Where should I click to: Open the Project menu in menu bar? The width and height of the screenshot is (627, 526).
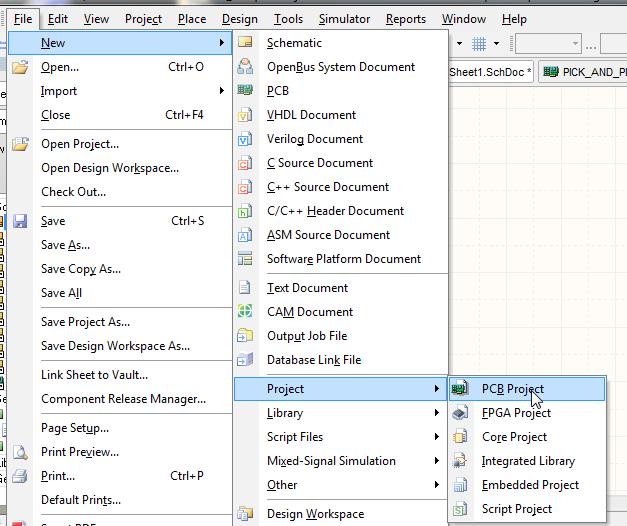coord(143,19)
